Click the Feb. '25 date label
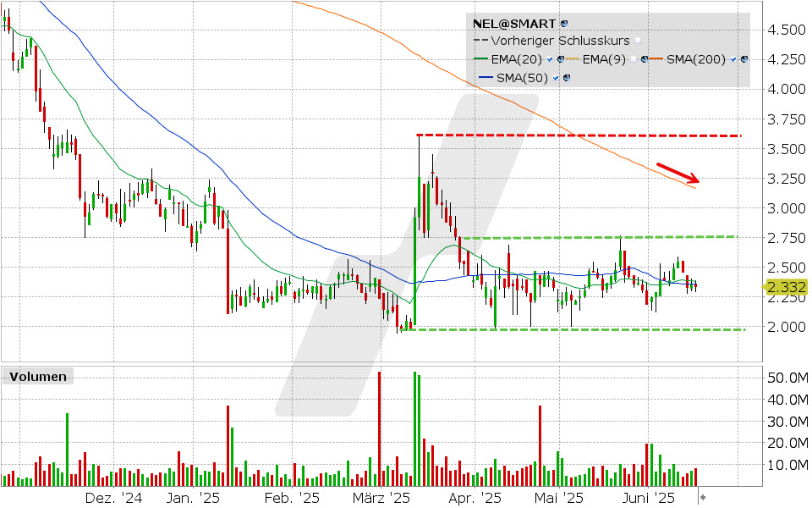This screenshot has width=812, height=508. click(292, 498)
